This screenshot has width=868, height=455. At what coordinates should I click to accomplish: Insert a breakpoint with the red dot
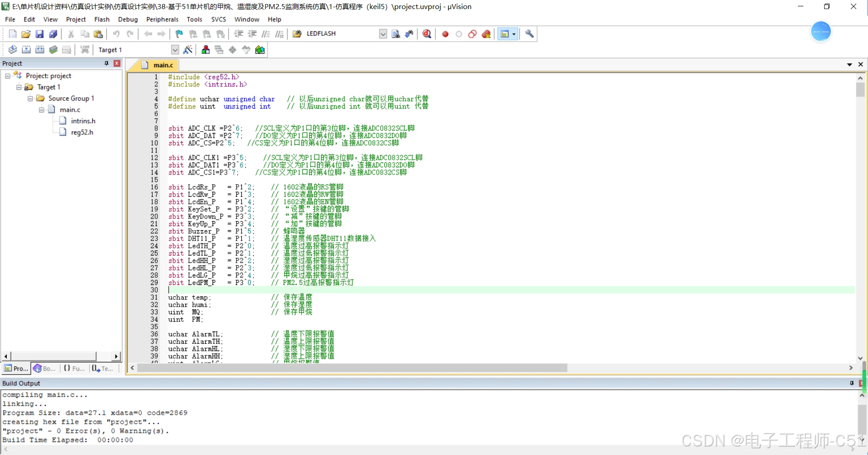[445, 34]
